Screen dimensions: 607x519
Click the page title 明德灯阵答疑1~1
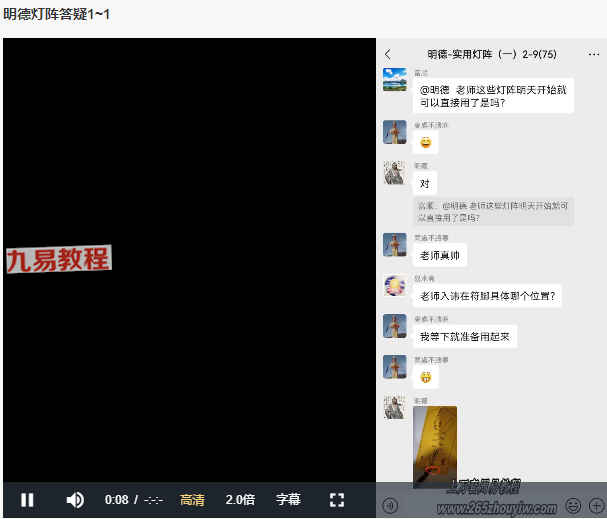(57, 14)
